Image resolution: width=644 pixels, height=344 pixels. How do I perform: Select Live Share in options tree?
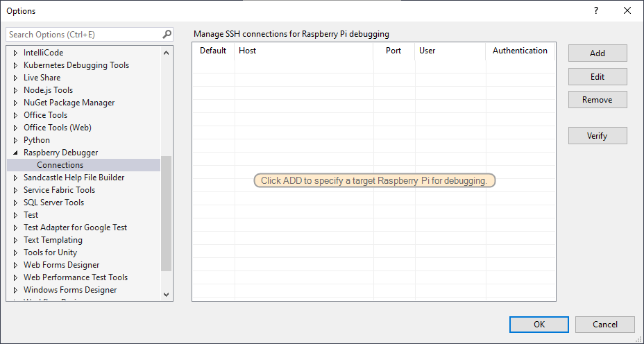pyautogui.click(x=42, y=78)
